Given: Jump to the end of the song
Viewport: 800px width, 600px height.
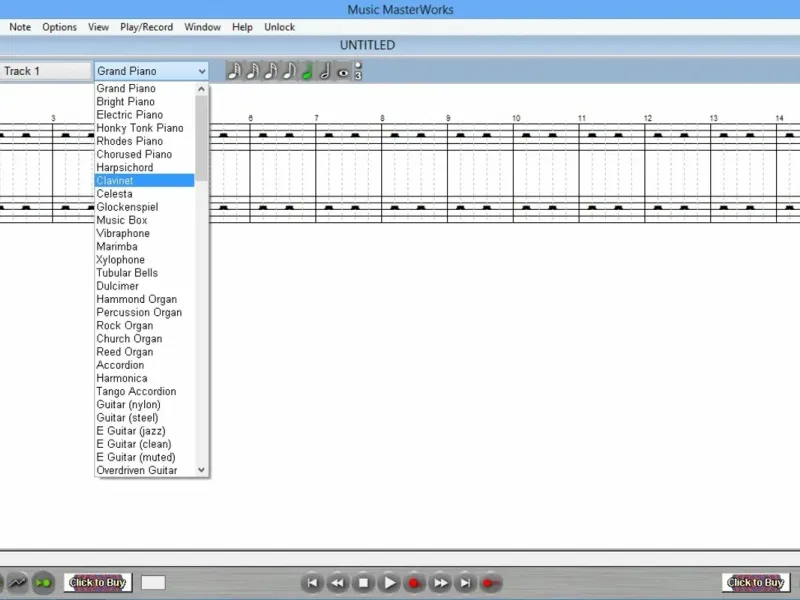Looking at the screenshot, I should [465, 582].
